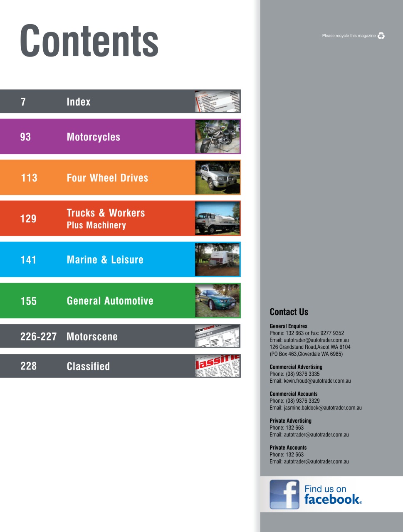403x532 pixels.
Task: Click the Please recycle this magazine text
Action: click(x=348, y=36)
